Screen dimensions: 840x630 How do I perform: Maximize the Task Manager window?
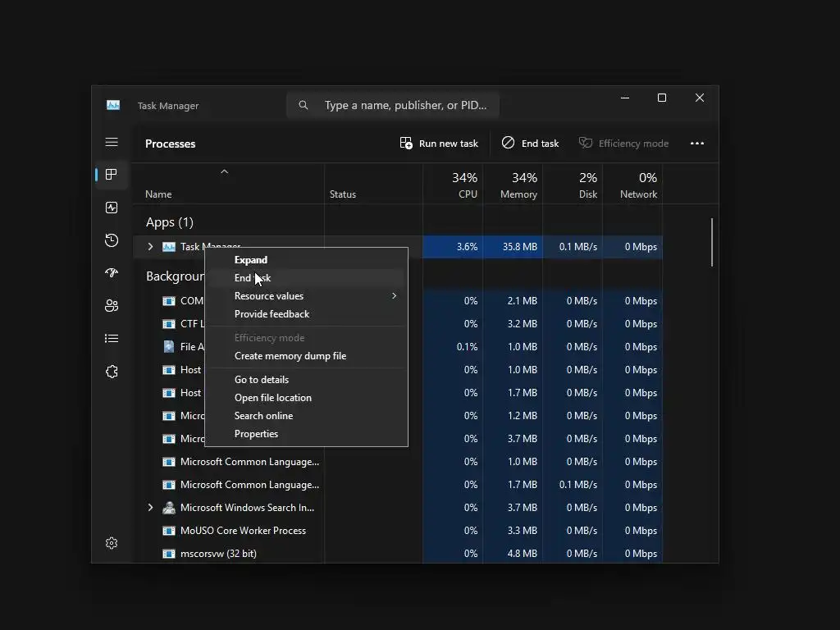[662, 98]
